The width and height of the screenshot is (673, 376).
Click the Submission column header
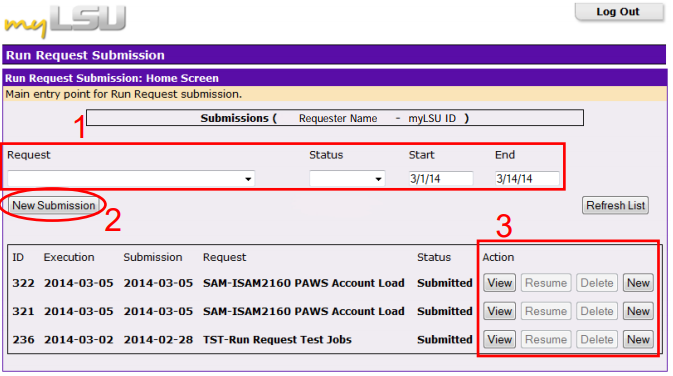click(x=153, y=257)
